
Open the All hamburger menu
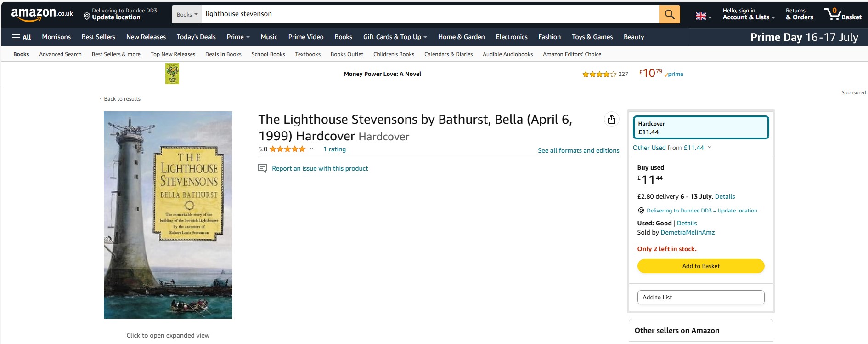pyautogui.click(x=22, y=37)
